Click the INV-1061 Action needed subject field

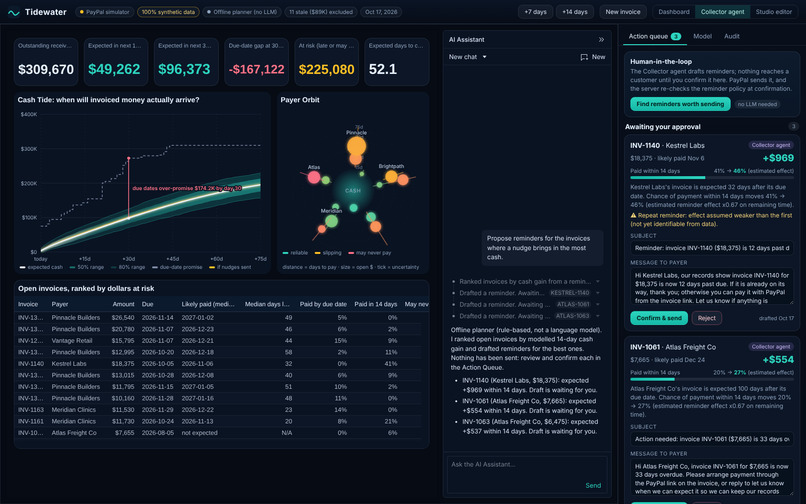pos(711,439)
